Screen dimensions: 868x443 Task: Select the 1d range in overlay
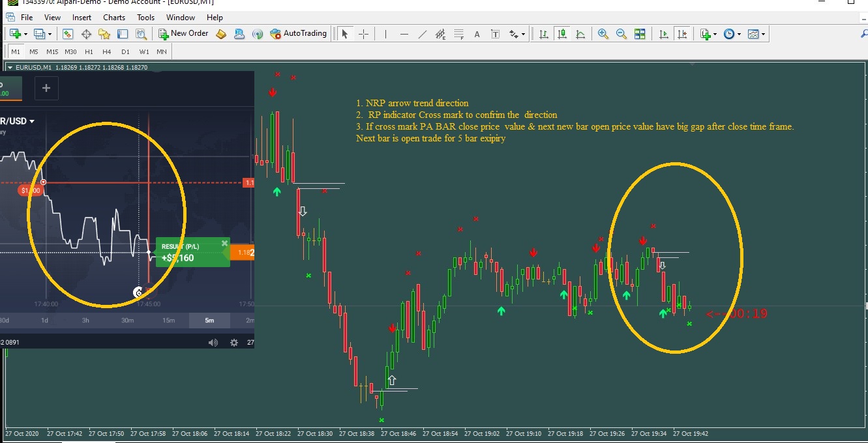coord(44,320)
